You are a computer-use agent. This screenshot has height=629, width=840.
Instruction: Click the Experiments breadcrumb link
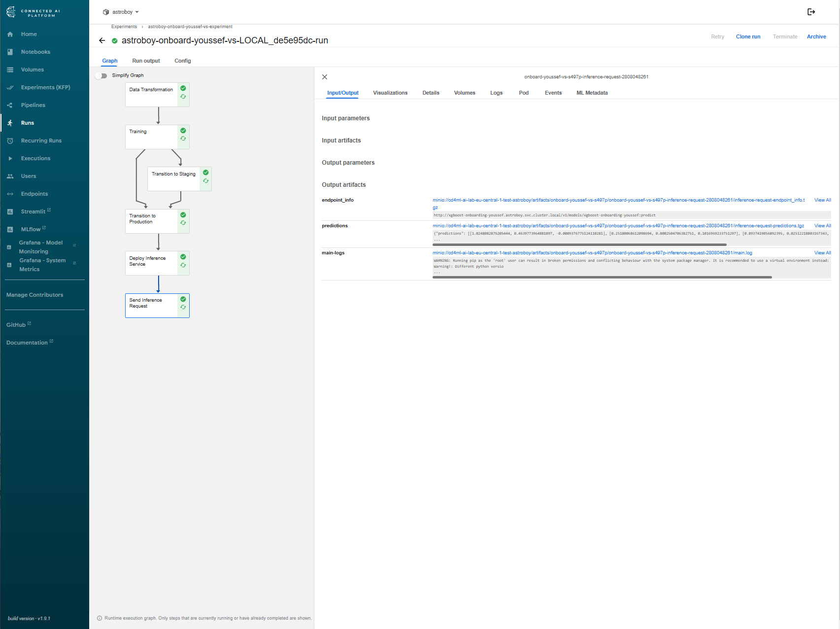[x=124, y=27]
